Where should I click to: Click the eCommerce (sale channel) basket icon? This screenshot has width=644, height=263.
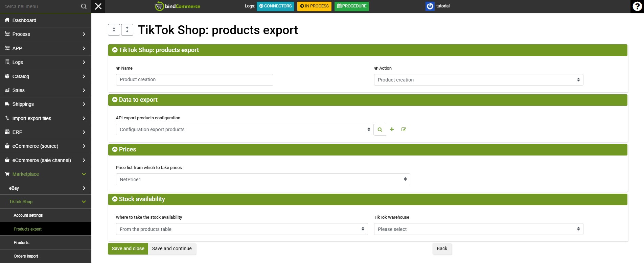point(7,160)
